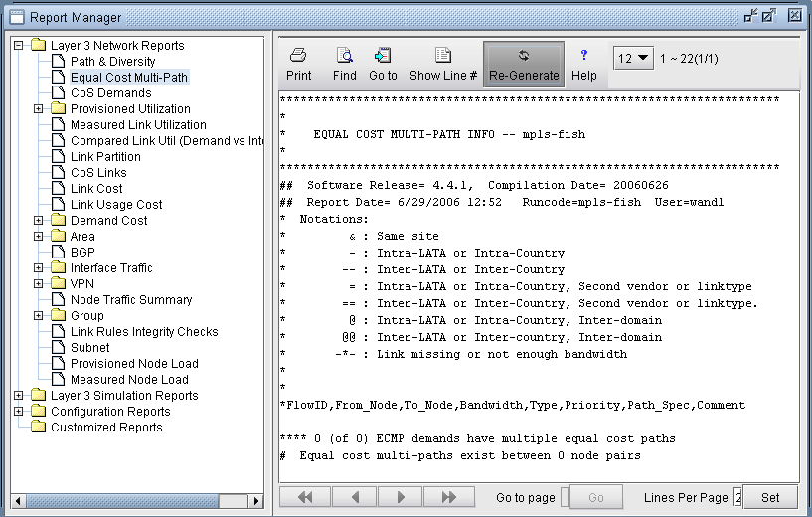Viewport: 812px width, 517px height.
Task: Click the Print toolbar icon
Action: [298, 65]
